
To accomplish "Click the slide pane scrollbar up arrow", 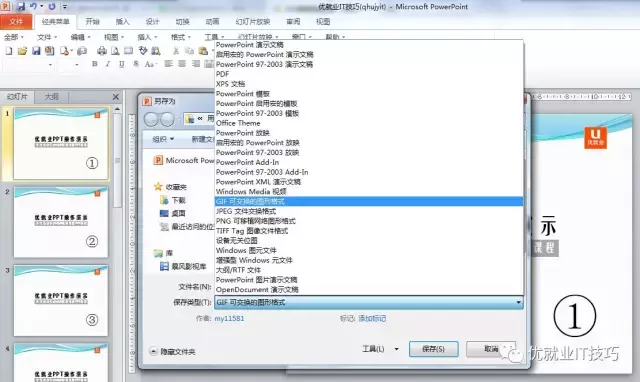I will pos(117,109).
